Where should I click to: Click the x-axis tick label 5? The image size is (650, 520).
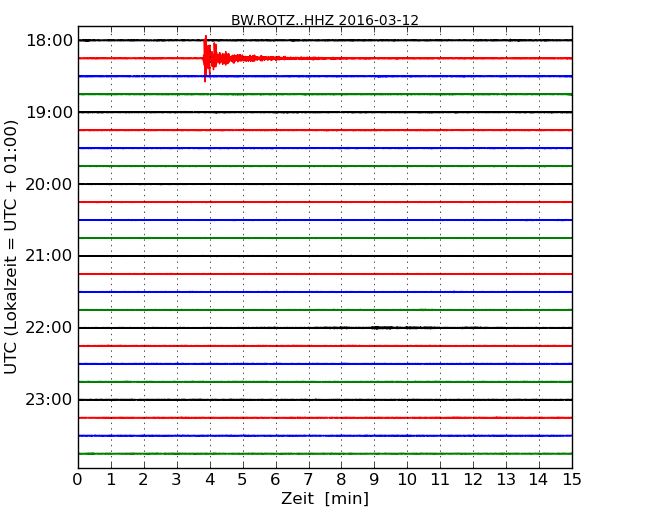point(243,479)
